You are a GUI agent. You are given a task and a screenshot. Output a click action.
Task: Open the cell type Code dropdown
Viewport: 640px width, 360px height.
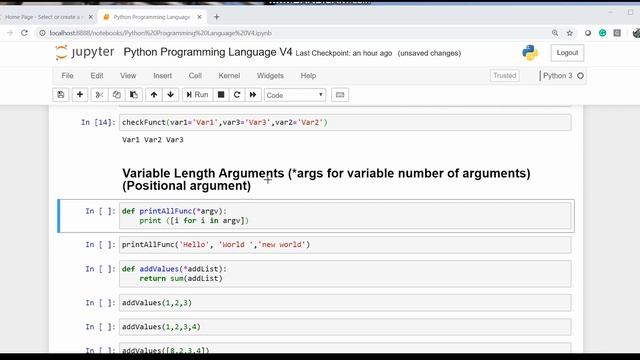point(295,95)
